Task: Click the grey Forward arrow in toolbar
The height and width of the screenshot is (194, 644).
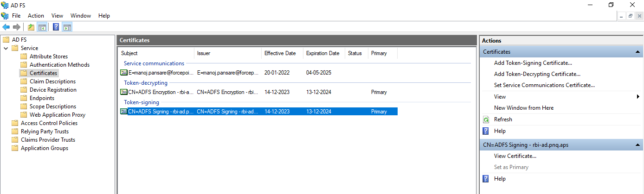Action: 17,27
